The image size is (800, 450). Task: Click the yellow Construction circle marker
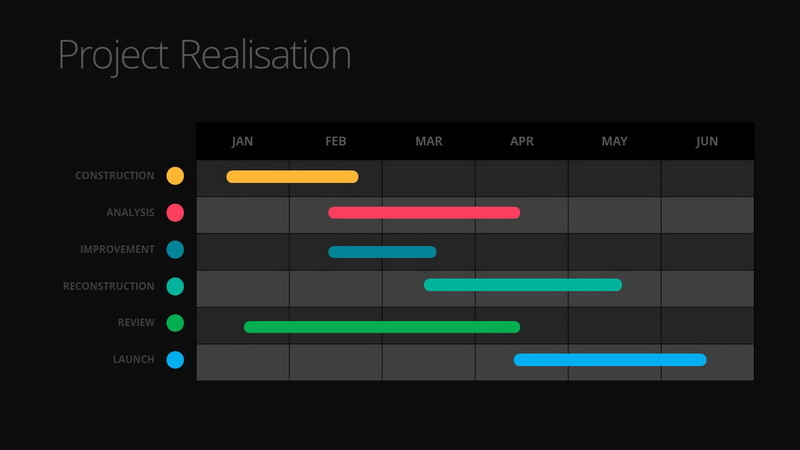click(x=175, y=176)
